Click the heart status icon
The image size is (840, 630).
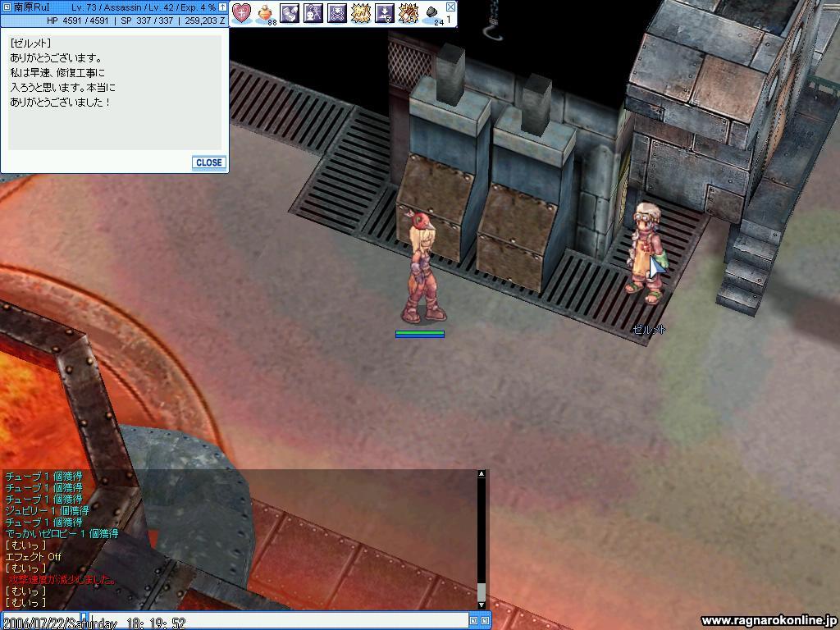coord(242,13)
